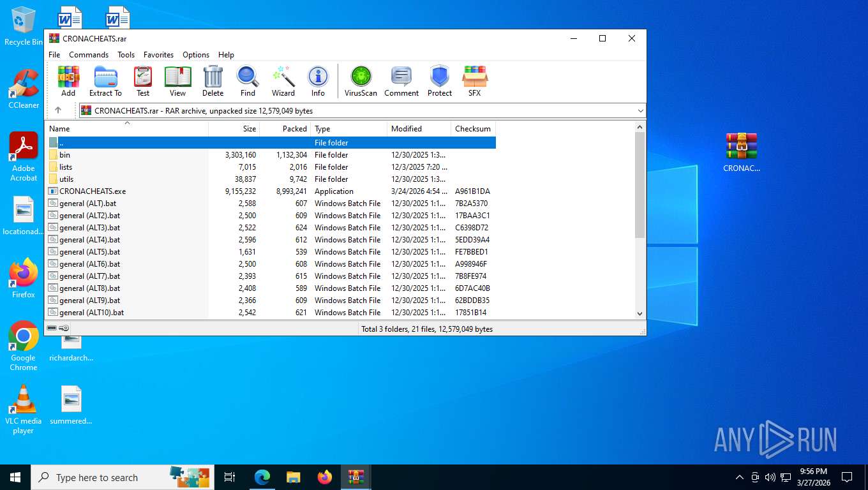The image size is (868, 490).
Task: Select general (ALT3).bat file
Action: (x=270, y=228)
